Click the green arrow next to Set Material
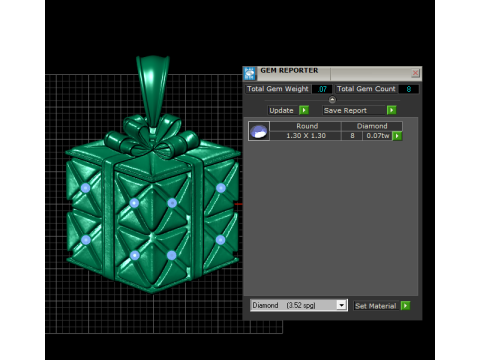480x360 pixels. pyautogui.click(x=405, y=305)
